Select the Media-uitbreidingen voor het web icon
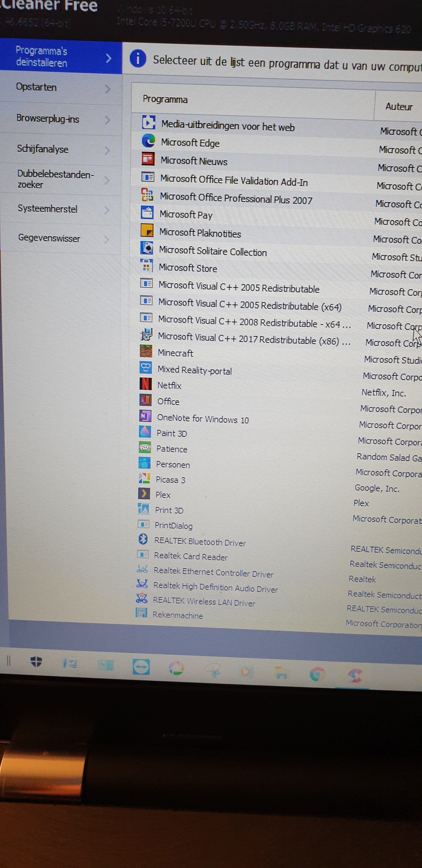Screen dimensions: 422x868 click(149, 122)
